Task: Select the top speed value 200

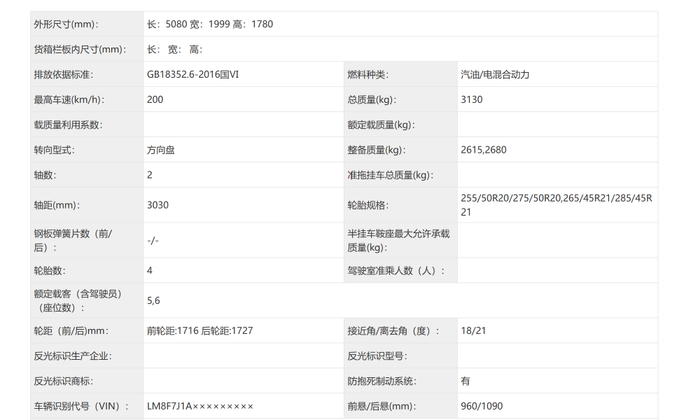Action: tap(155, 100)
